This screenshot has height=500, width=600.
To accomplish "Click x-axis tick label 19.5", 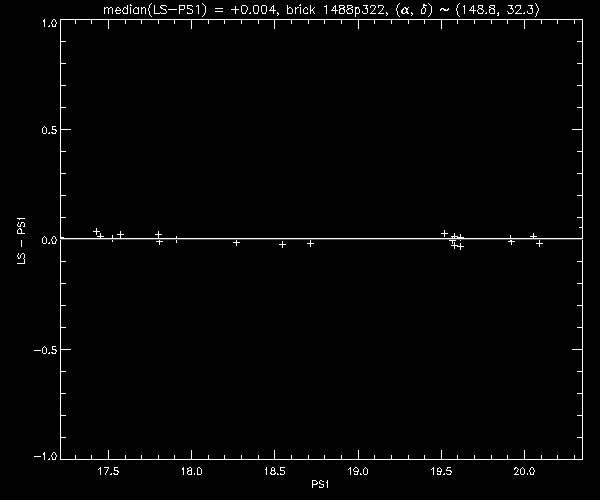I will click(441, 471).
